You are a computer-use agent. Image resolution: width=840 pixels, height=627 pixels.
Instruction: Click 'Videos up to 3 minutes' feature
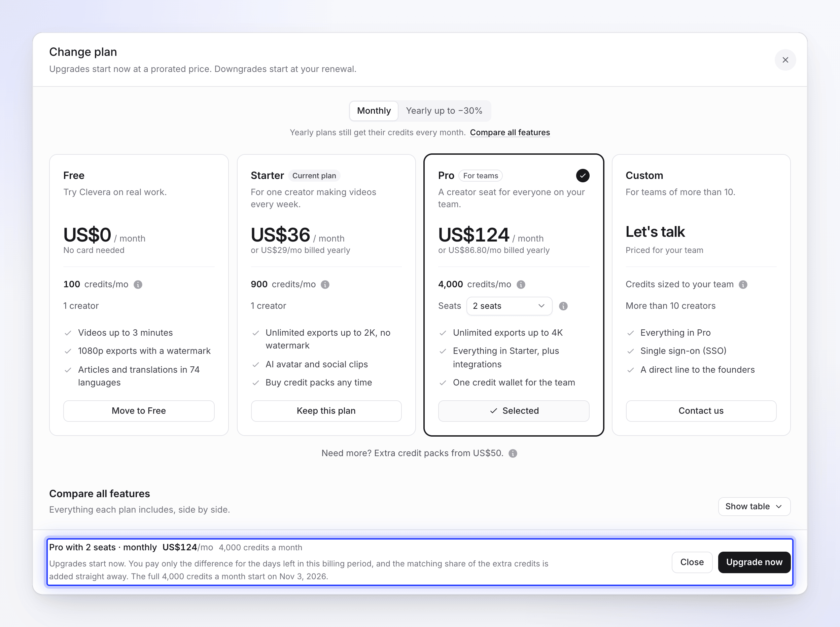(125, 333)
